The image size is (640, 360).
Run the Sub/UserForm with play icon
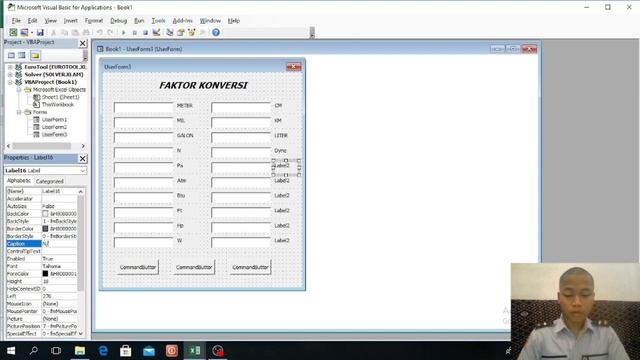click(x=123, y=32)
